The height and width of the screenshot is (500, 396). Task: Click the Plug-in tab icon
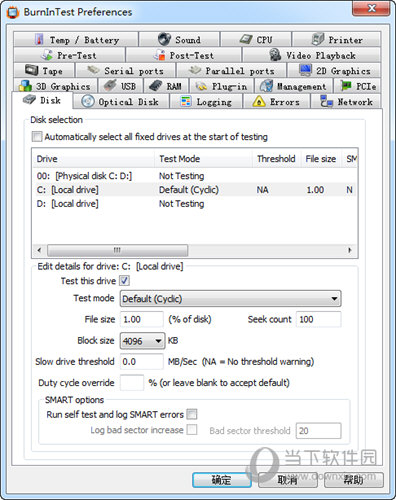tap(201, 86)
